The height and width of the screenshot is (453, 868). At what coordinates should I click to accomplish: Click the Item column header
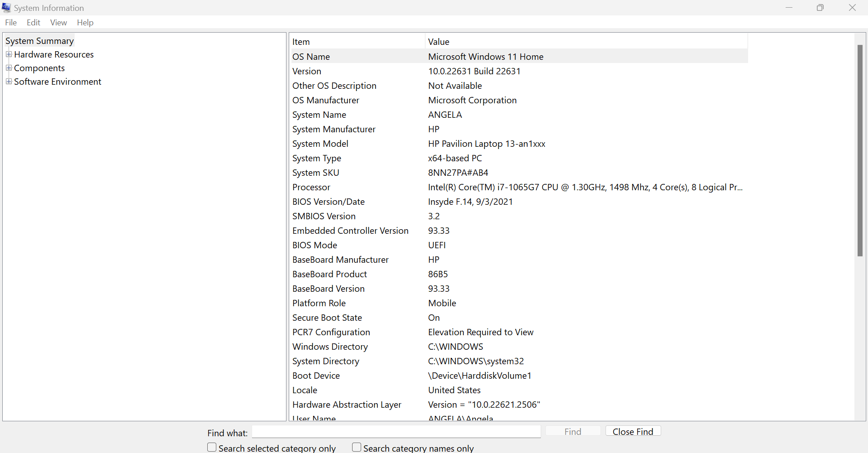point(357,42)
